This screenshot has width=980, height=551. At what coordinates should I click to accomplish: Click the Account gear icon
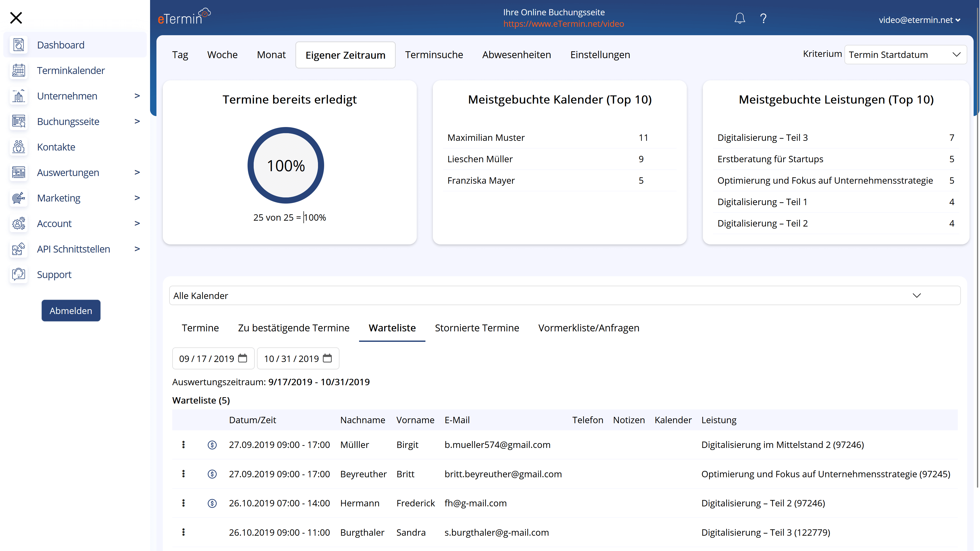pyautogui.click(x=19, y=223)
